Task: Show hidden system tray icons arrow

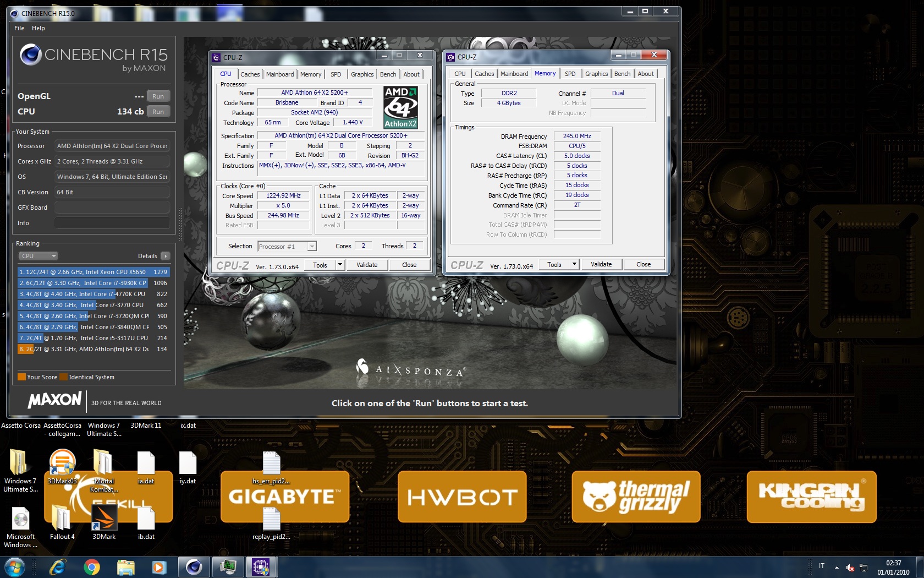Action: pyautogui.click(x=837, y=568)
